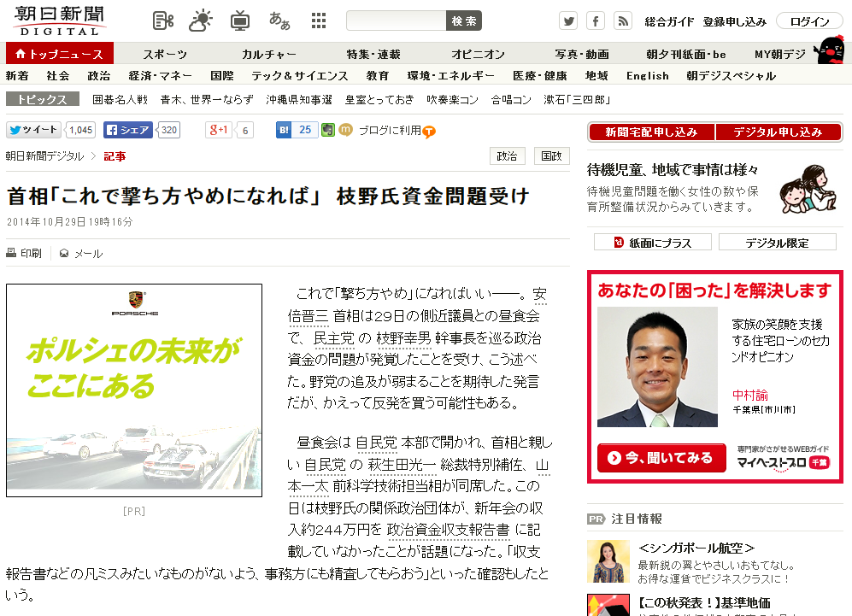Open the RSS feed icon

click(x=623, y=21)
